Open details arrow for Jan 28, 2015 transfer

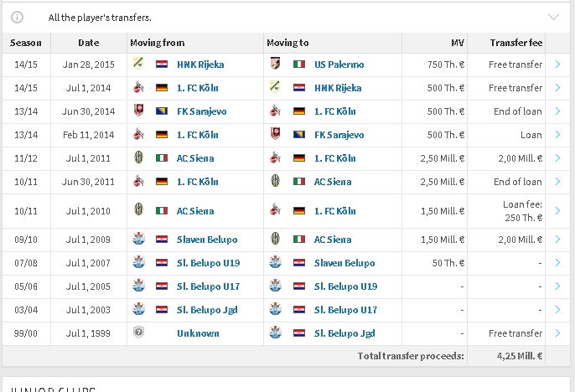(557, 64)
